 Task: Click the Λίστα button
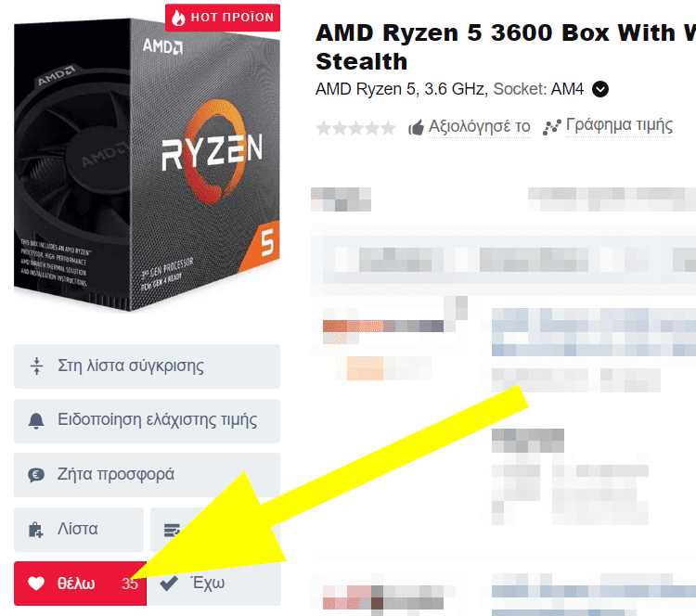tap(79, 530)
